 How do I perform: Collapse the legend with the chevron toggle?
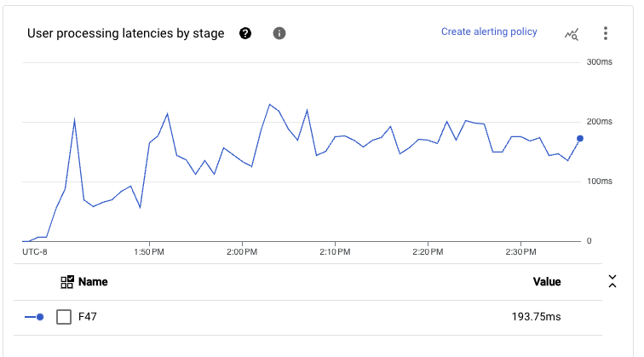(612, 282)
